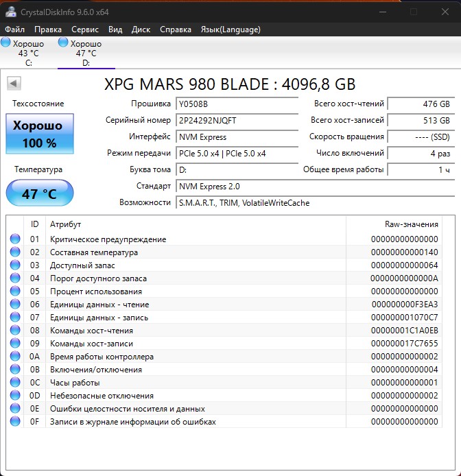Click status orb for Часы работы row

(15, 383)
